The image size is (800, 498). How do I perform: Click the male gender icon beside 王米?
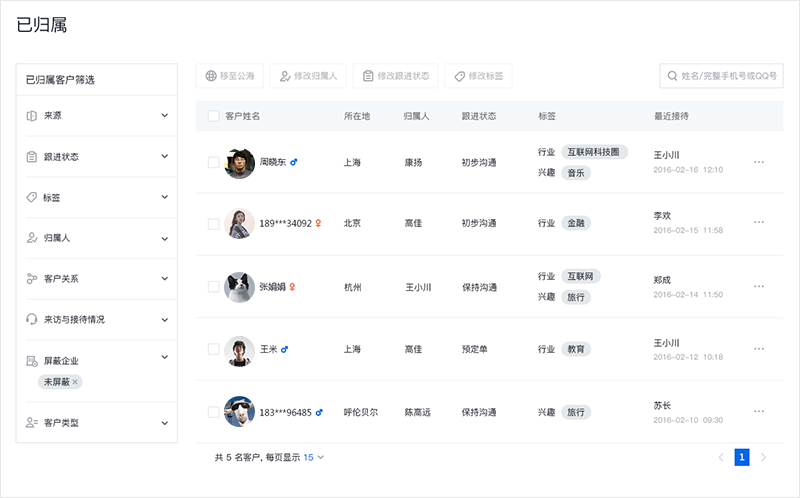tap(284, 350)
